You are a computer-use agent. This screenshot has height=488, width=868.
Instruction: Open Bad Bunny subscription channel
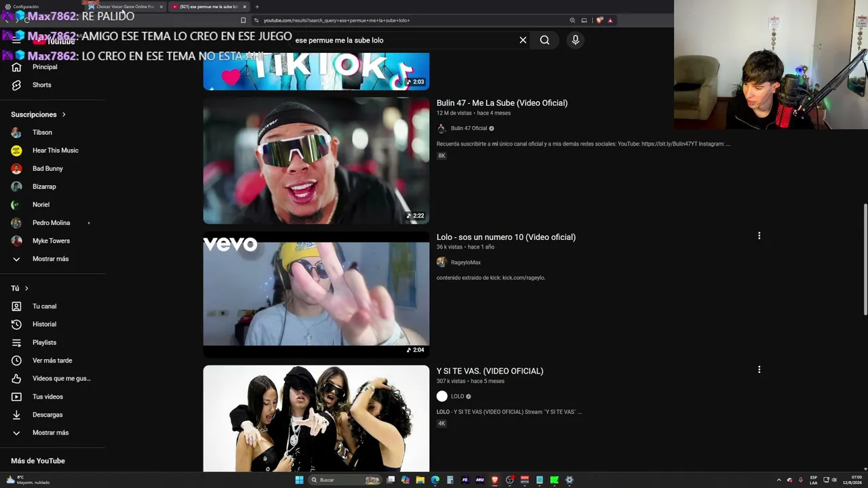(47, 169)
